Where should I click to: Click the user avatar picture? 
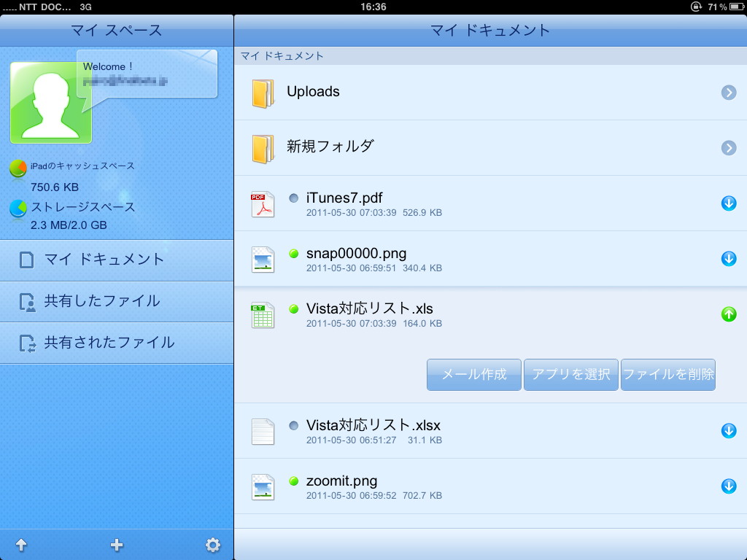[x=50, y=102]
